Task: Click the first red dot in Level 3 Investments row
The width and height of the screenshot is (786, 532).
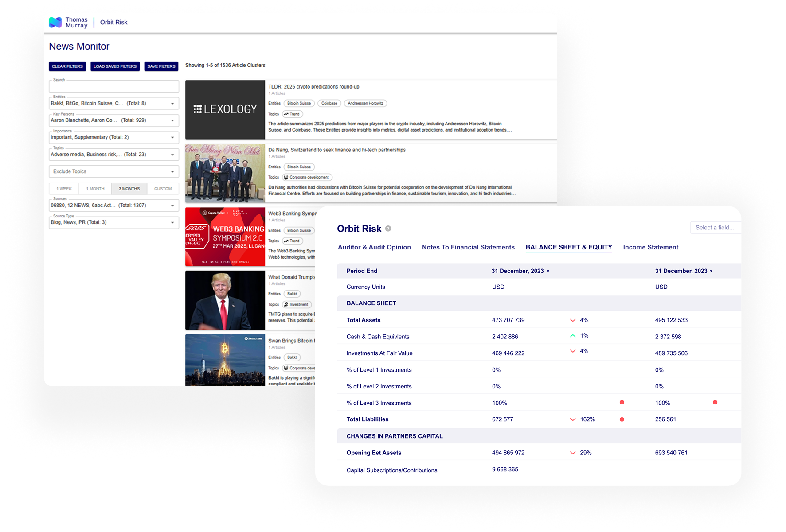Action: pos(622,403)
